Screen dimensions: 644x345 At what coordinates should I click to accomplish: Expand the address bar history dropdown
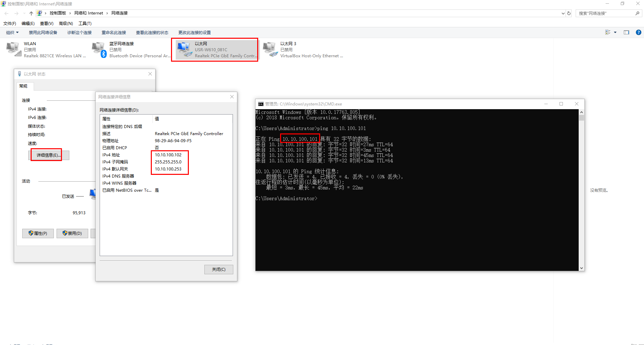tap(563, 13)
